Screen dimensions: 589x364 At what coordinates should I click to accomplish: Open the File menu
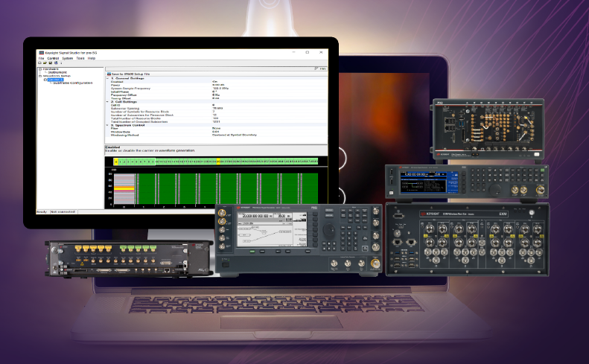41,58
